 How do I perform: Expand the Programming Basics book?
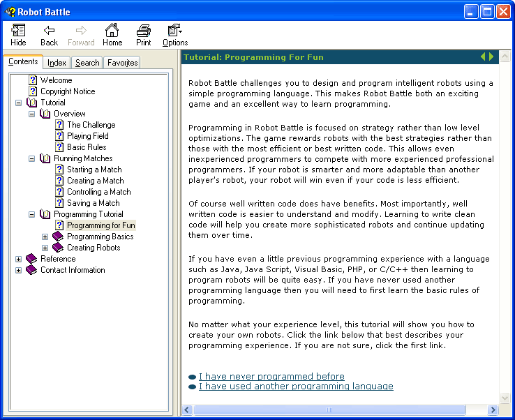[x=45, y=237]
